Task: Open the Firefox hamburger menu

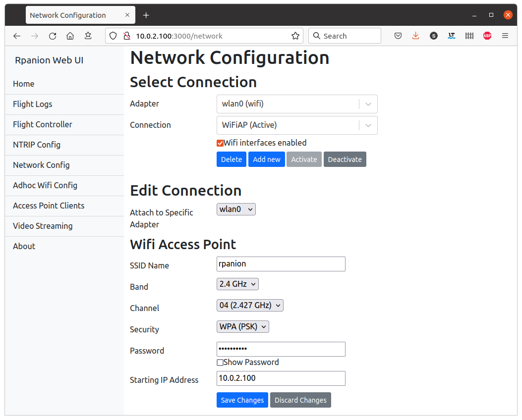Action: pyautogui.click(x=505, y=36)
